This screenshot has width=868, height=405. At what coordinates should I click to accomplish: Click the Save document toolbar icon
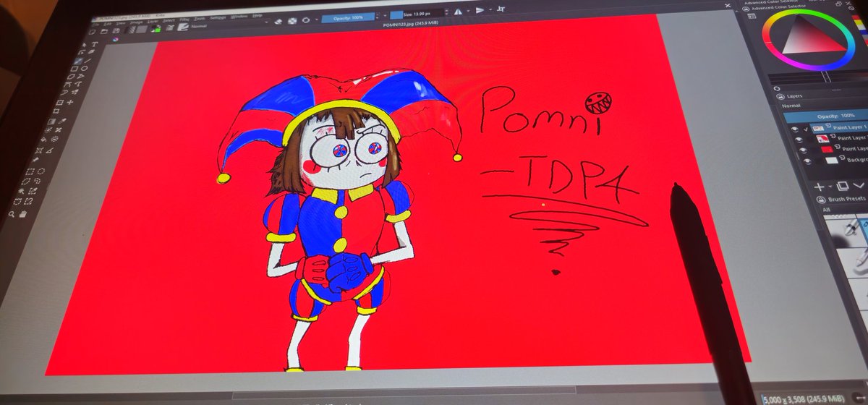pyautogui.click(x=116, y=30)
